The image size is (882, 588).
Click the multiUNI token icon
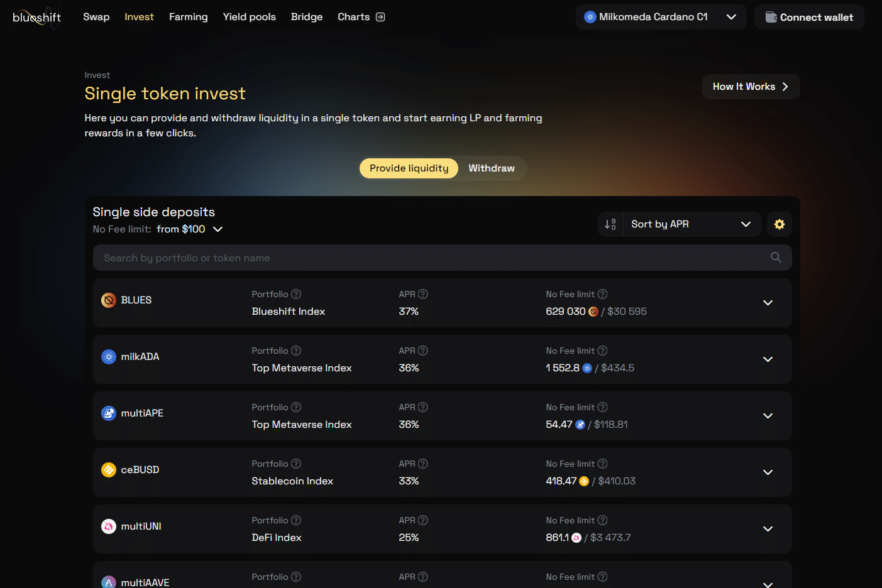[109, 526]
